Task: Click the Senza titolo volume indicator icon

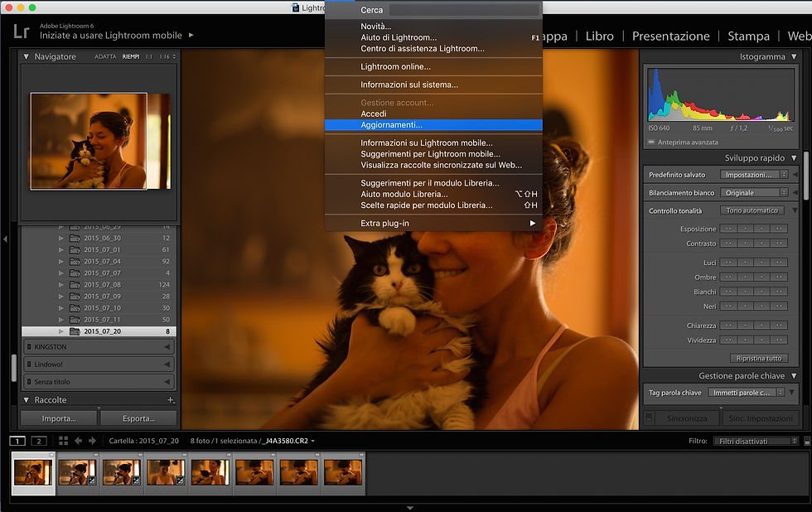Action: point(29,382)
